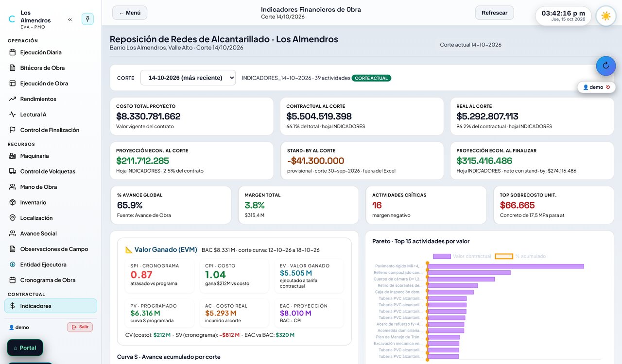The width and height of the screenshot is (622, 364).
Task: Select Indicadores in the Contractual section
Action: pos(51,306)
